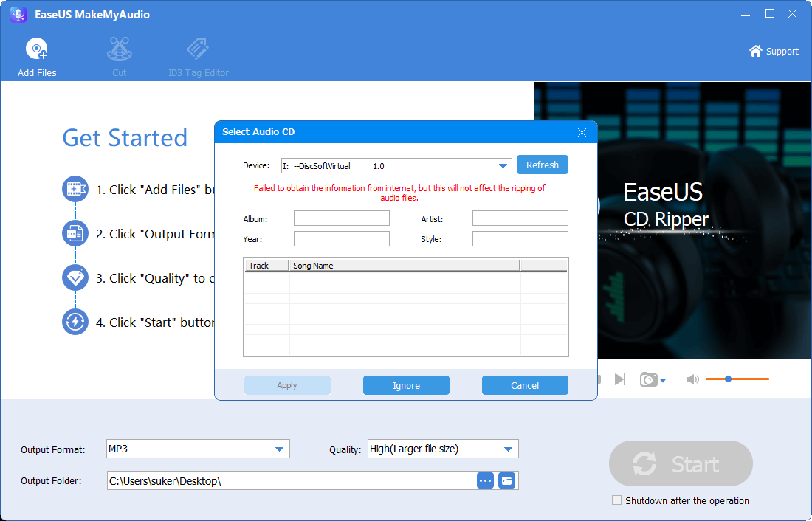Browse output folder with ellipsis button
The image size is (812, 521).
485,480
